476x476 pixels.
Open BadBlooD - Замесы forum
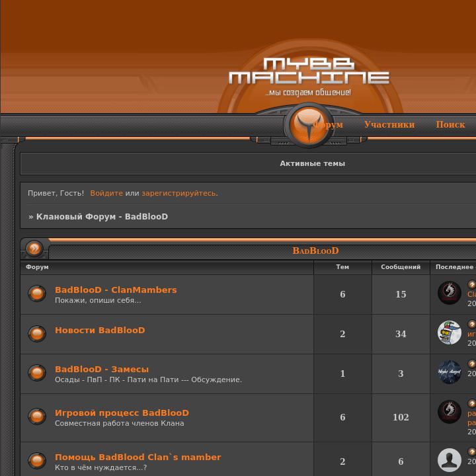pyautogui.click(x=102, y=370)
